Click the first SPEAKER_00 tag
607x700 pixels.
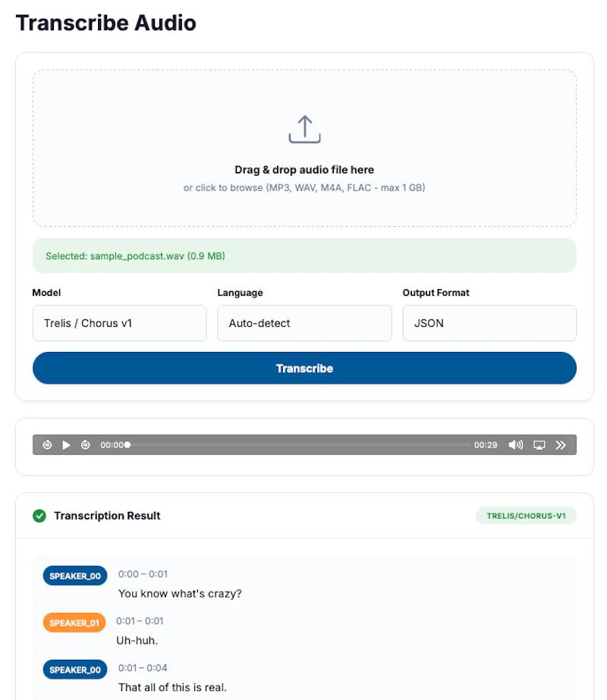point(75,576)
